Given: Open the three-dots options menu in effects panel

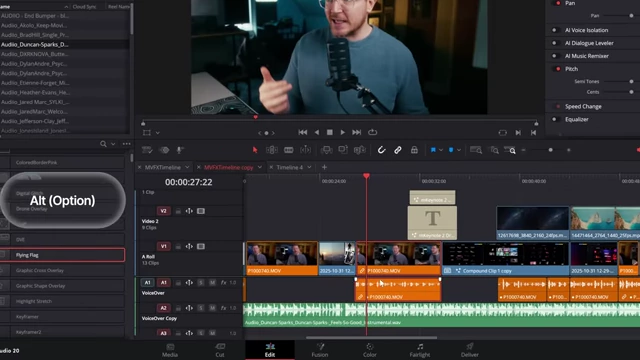Looking at the screenshot, I should click(x=127, y=144).
